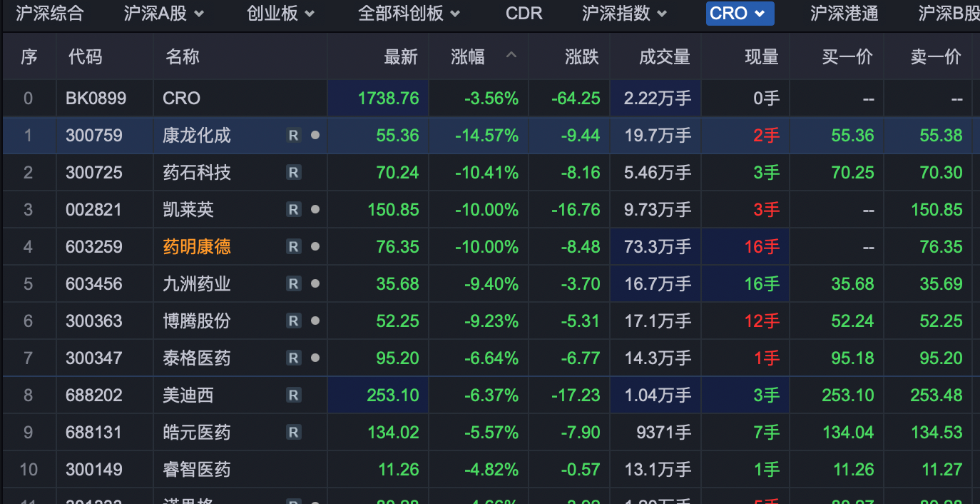Switch to the 沪深港通 tab
Screen dimensions: 980x504
[x=844, y=13]
